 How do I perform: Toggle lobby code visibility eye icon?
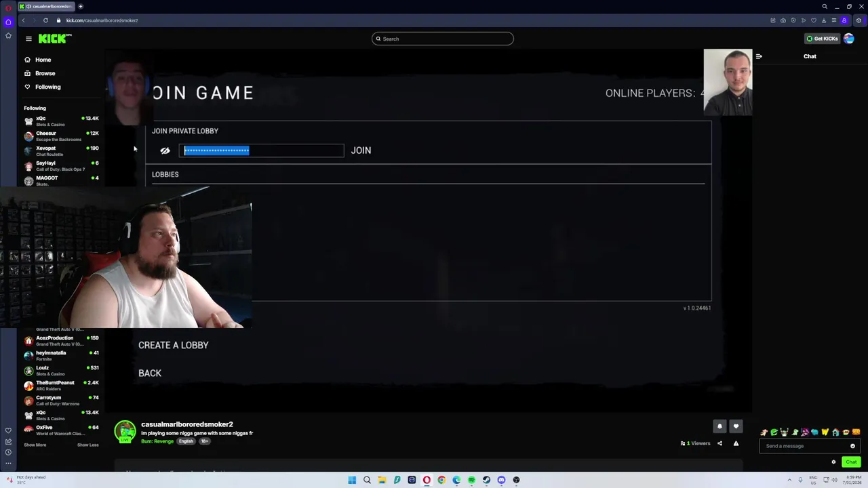165,150
